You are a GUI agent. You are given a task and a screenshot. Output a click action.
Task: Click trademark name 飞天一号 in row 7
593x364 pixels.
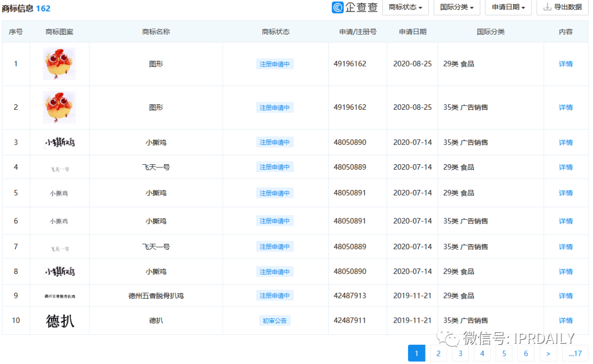pyautogui.click(x=156, y=247)
